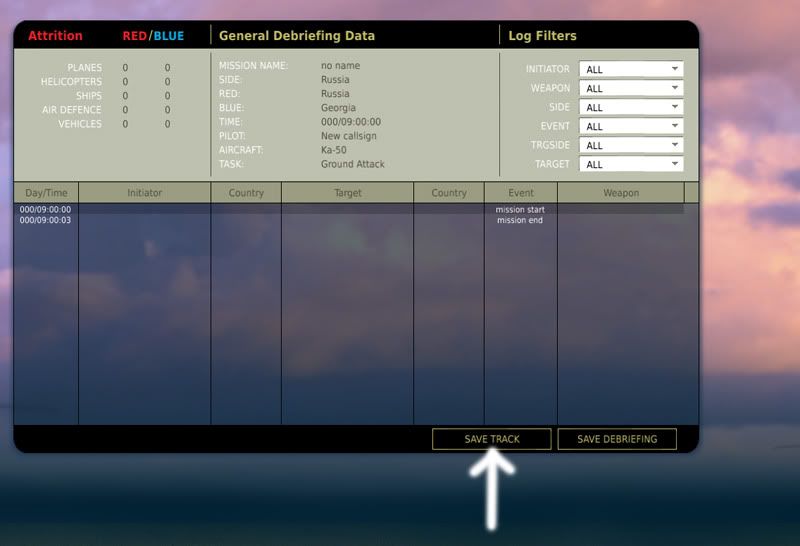The height and width of the screenshot is (546, 800).
Task: Select the mission start log entry
Action: (x=519, y=210)
